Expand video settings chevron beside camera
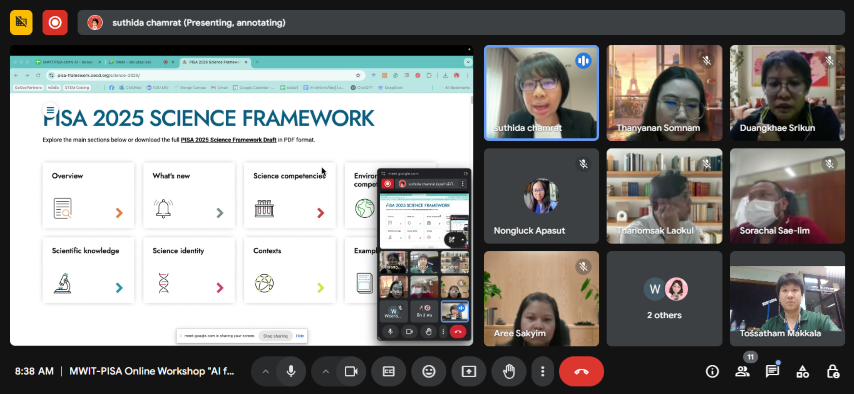The width and height of the screenshot is (854, 394). coord(325,372)
